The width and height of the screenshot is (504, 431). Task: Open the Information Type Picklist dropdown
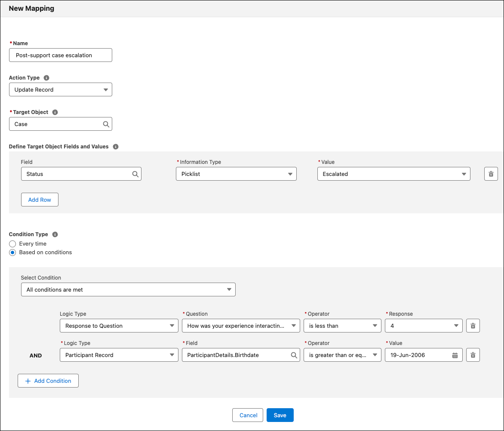[x=236, y=174]
